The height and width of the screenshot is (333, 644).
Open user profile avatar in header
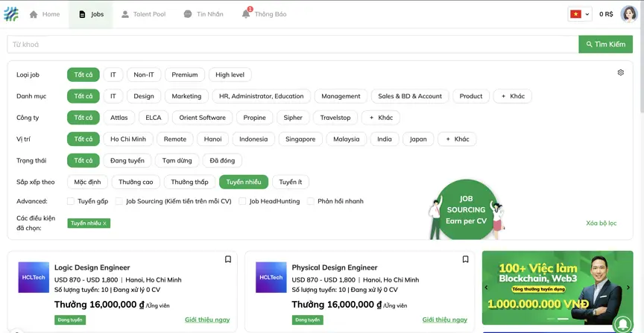tap(628, 14)
